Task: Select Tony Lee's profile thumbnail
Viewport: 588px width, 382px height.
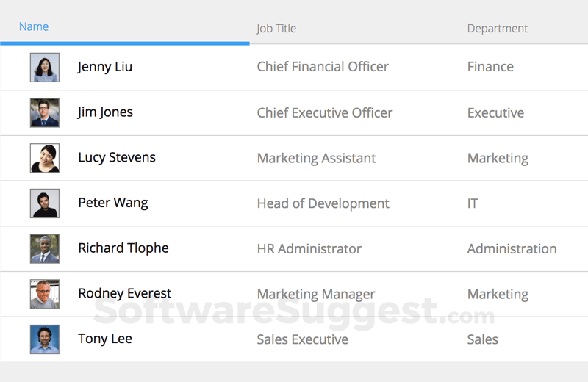Action: (x=45, y=339)
